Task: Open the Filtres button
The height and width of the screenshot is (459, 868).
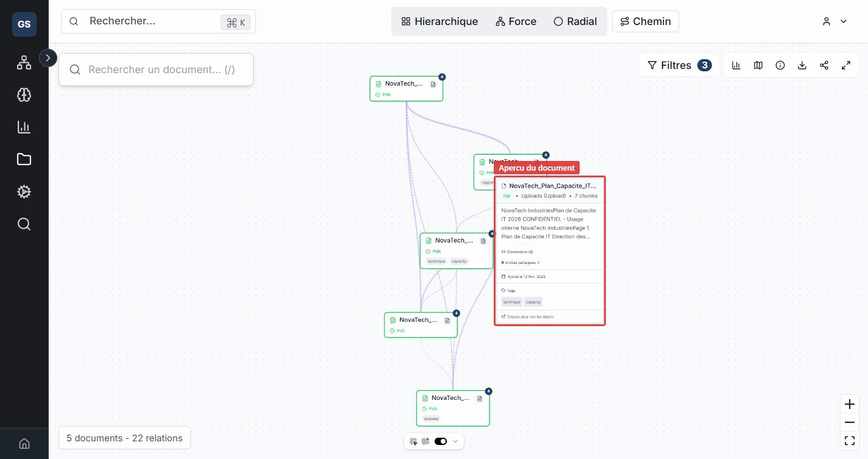Action: coord(678,65)
